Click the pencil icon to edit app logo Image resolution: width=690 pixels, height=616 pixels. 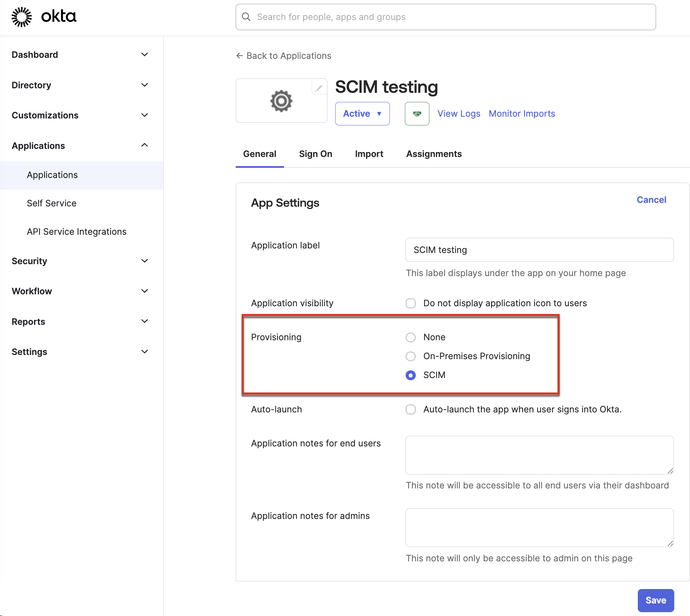point(319,88)
